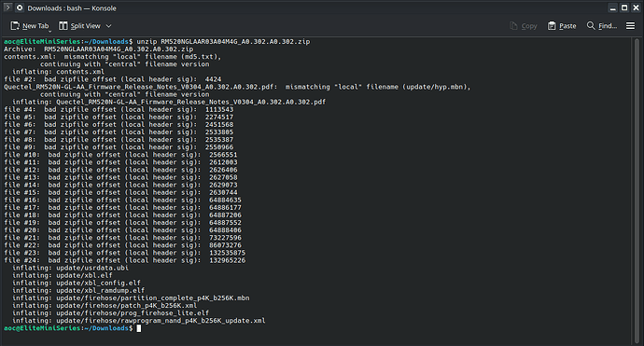This screenshot has width=644, height=346.
Task: Click 'inflating: update/usrdata.ubi' line
Action: 70,268
